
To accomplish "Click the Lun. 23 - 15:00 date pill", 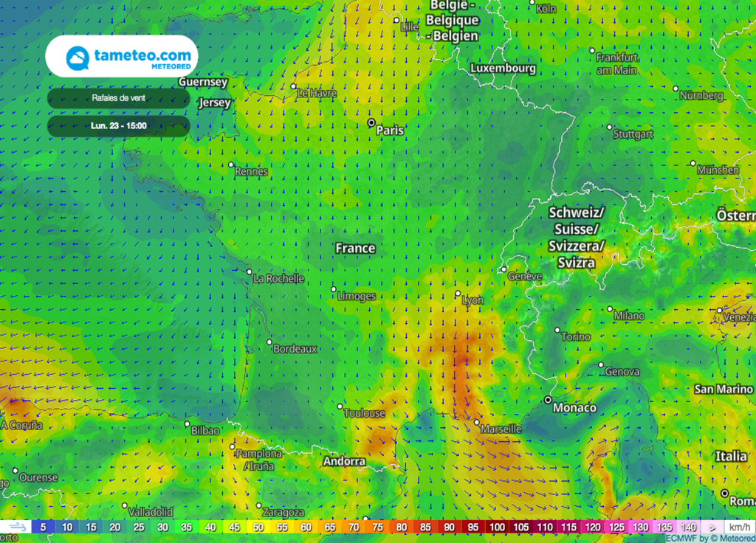I will pos(119,126).
